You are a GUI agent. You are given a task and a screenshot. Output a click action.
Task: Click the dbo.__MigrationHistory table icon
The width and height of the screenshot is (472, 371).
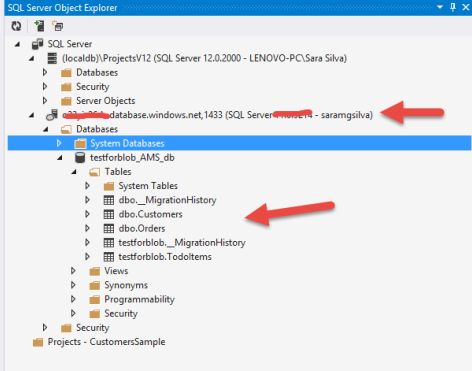(109, 200)
